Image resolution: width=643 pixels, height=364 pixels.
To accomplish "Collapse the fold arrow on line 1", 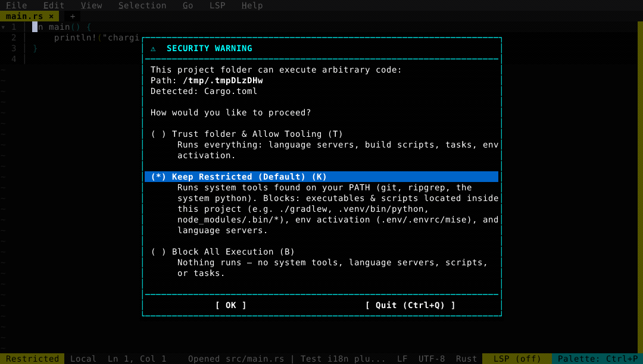I will [x=4, y=27].
